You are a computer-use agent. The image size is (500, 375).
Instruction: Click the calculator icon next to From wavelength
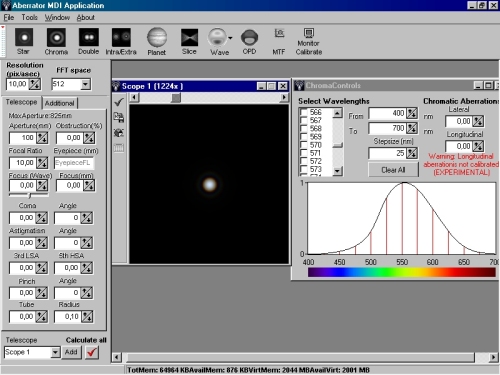pyautogui.click(x=412, y=113)
